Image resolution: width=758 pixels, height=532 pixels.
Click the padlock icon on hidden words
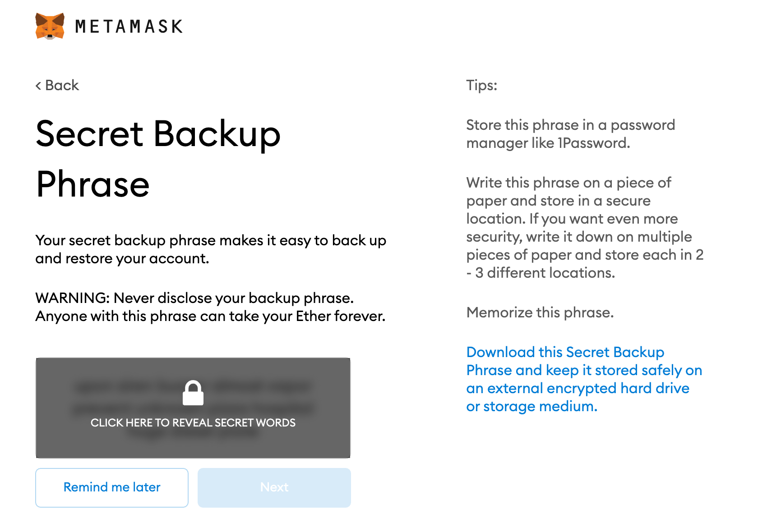pyautogui.click(x=193, y=393)
